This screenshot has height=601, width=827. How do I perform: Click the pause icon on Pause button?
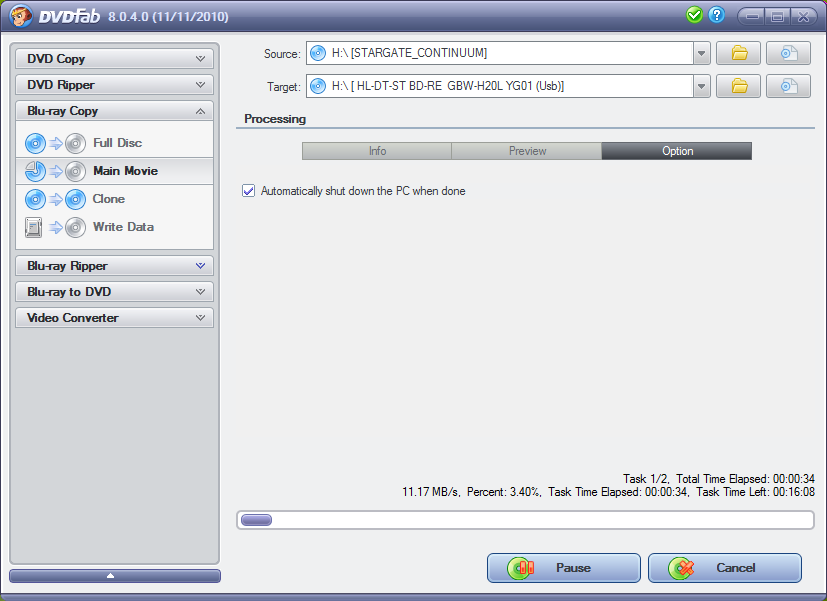coord(521,568)
